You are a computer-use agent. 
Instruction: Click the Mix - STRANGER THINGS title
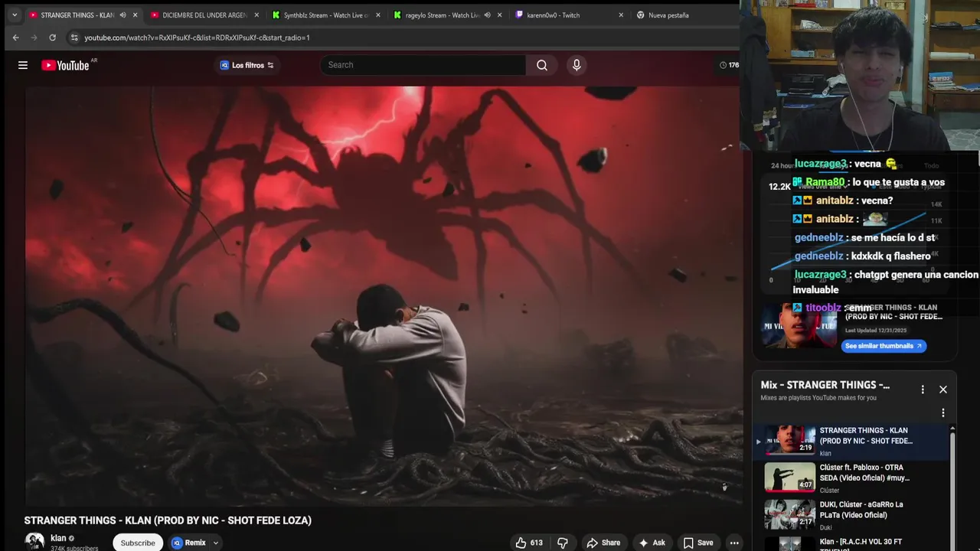click(x=825, y=385)
